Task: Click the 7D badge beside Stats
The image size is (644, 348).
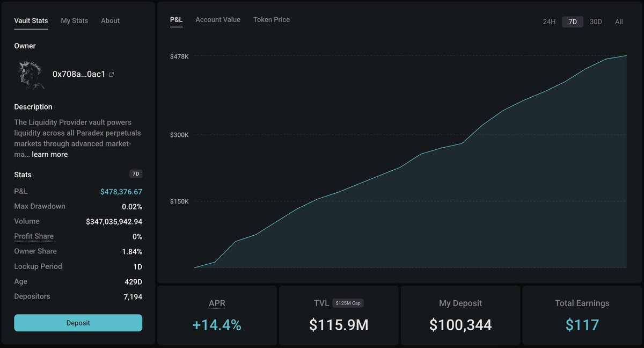Action: click(135, 173)
